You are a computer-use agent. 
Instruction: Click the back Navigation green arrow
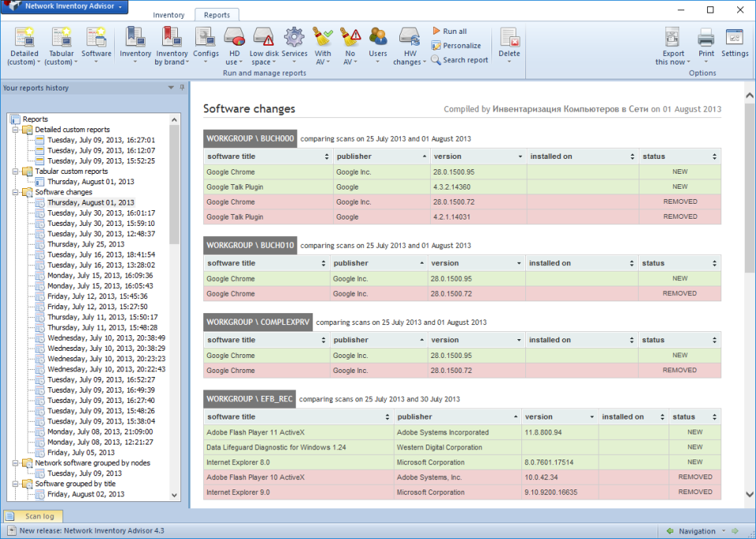pyautogui.click(x=669, y=531)
